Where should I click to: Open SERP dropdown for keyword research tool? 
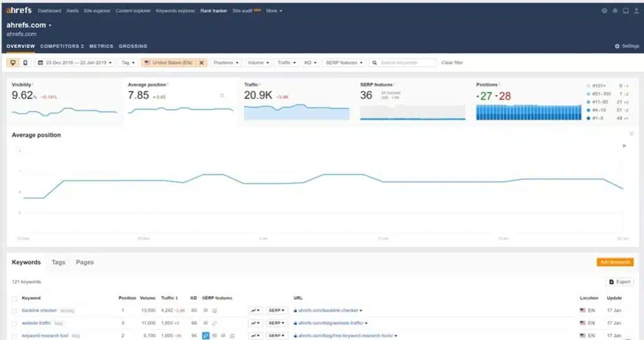(277, 336)
